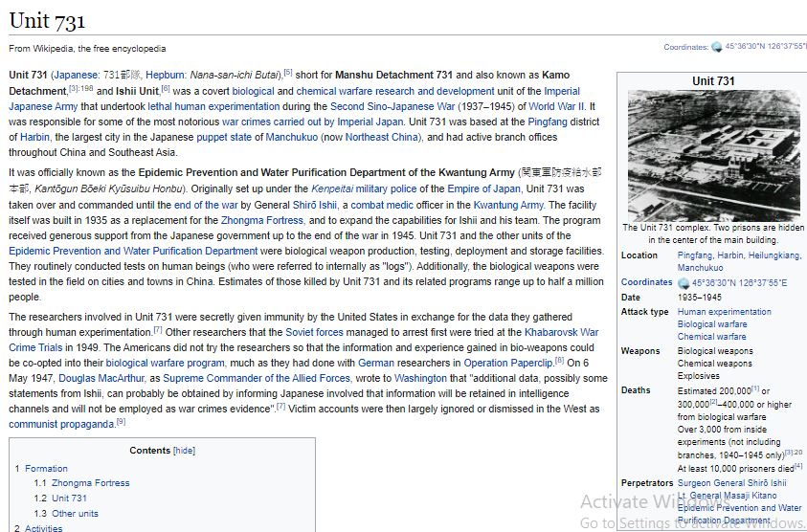
Task: Open the 'puppet state' link
Action: click(x=224, y=138)
